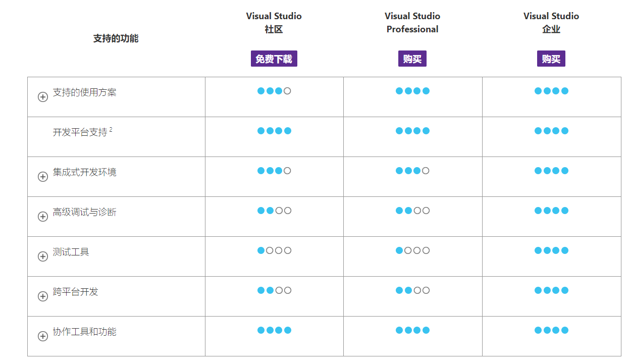Viewport: 630px width, 364px height.
Task: Expand the 跨平台开发 row plus icon
Action: [43, 296]
